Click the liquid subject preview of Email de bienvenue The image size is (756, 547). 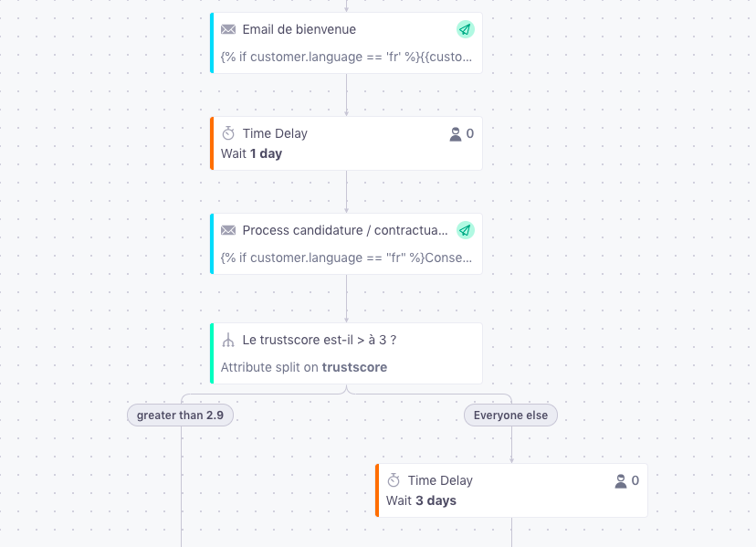346,57
